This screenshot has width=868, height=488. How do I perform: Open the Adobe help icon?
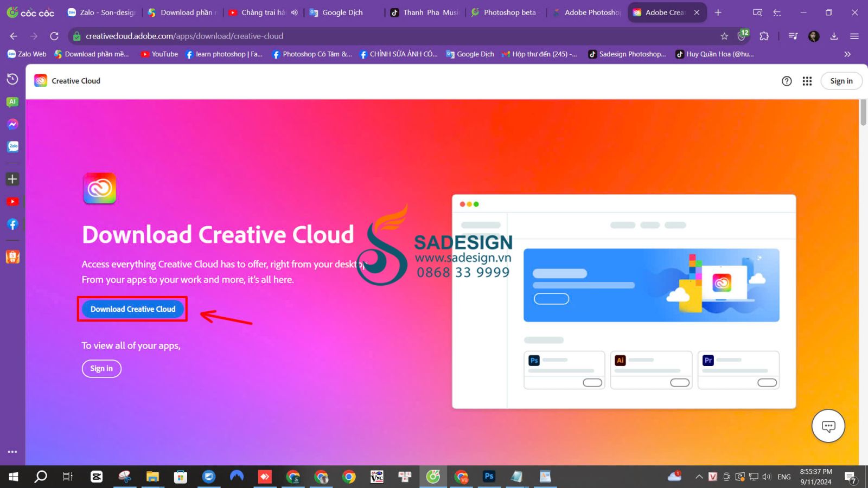click(787, 81)
